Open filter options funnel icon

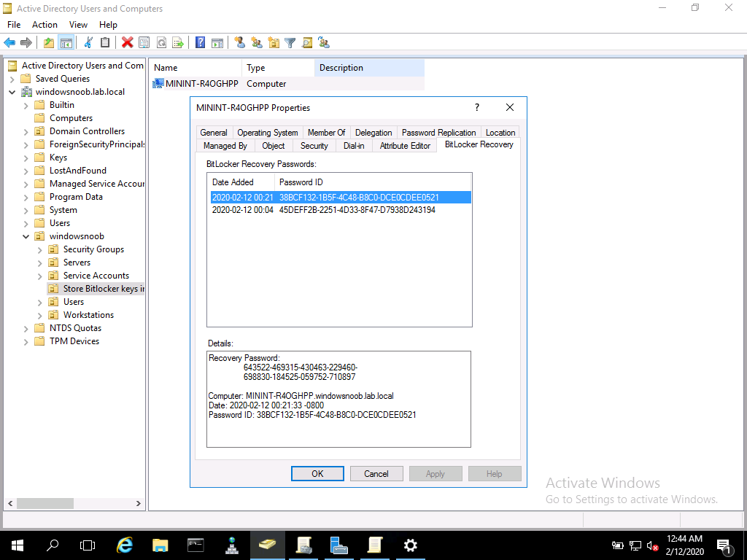[290, 42]
